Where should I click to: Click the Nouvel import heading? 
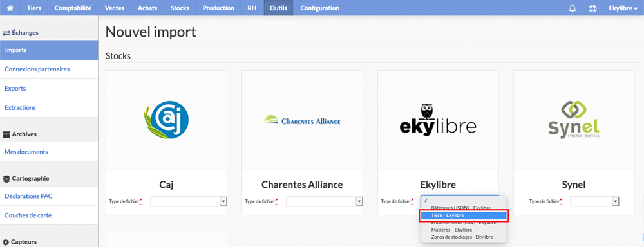(151, 32)
